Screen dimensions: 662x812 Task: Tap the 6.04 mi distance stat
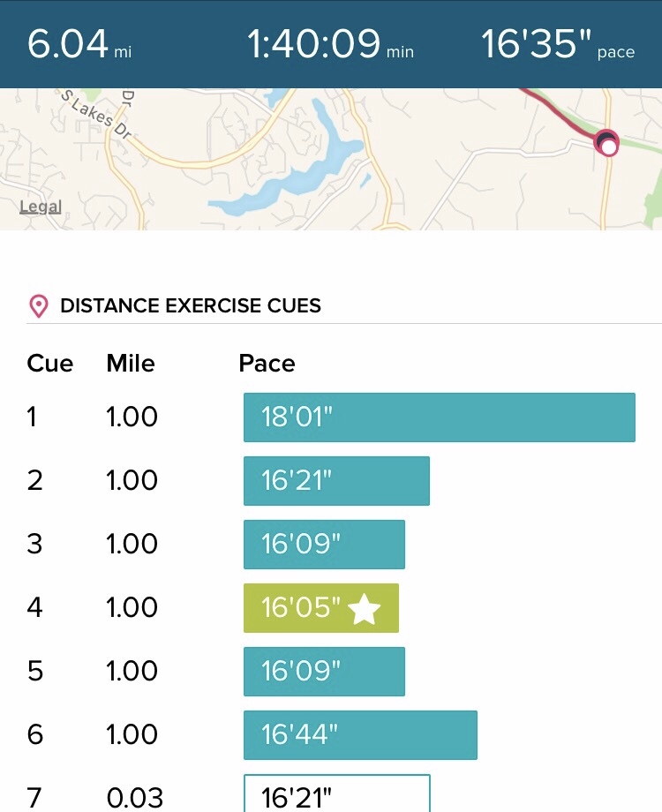click(79, 44)
